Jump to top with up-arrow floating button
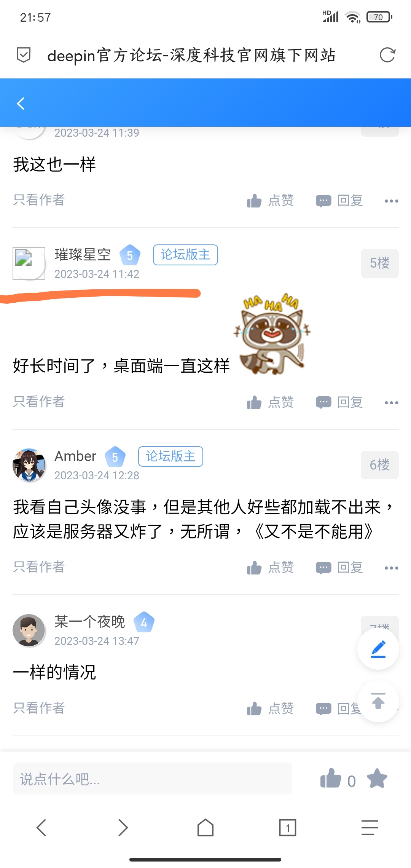Image resolution: width=411 pixels, height=868 pixels. [x=378, y=701]
